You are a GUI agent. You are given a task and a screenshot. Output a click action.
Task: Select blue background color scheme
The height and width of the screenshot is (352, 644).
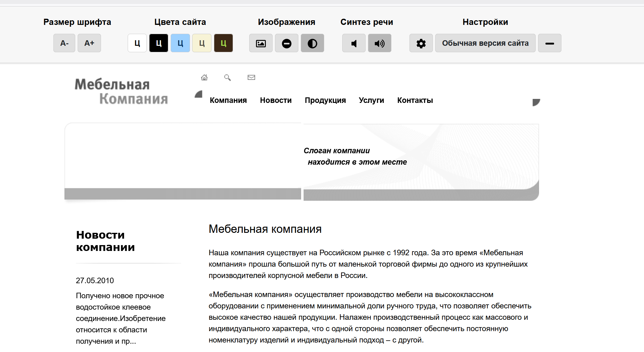coord(180,43)
